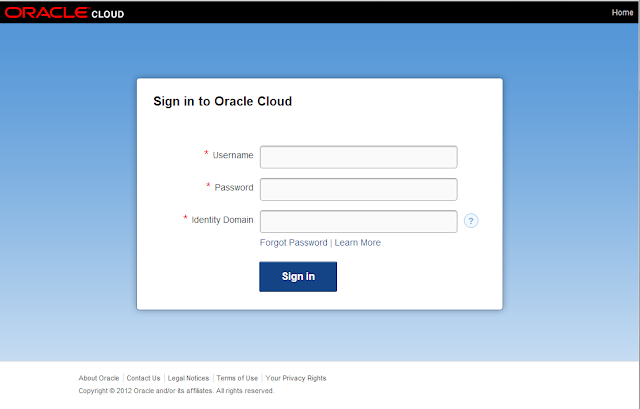
Task: Open the Forgot Password link
Action: click(x=293, y=242)
